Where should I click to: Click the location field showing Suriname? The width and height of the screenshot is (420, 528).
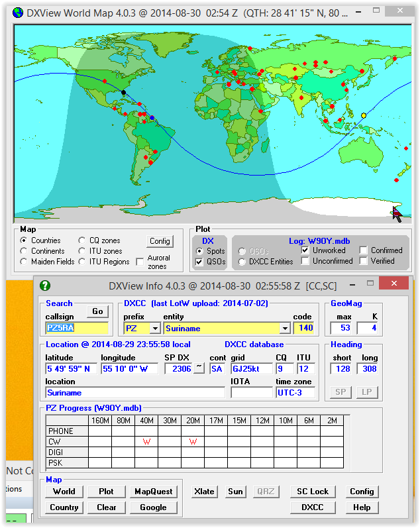135,392
